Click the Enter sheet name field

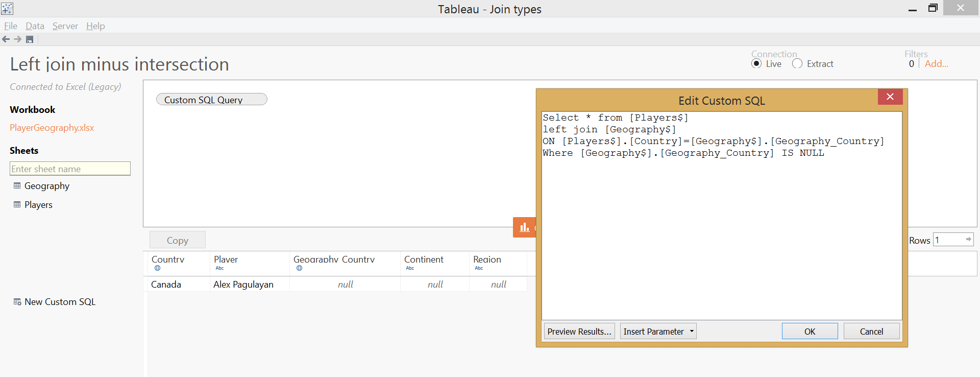coord(70,169)
